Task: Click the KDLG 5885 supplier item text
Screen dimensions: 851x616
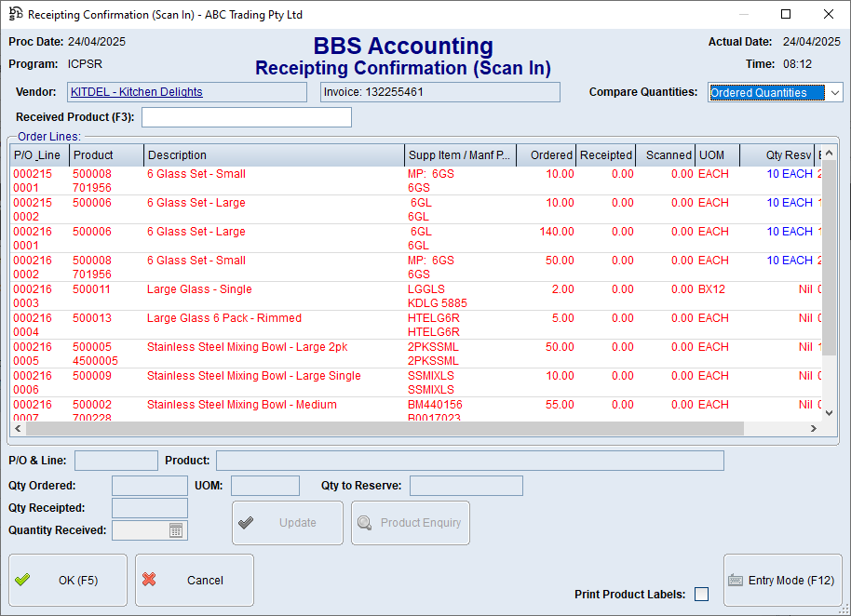Action: (438, 303)
